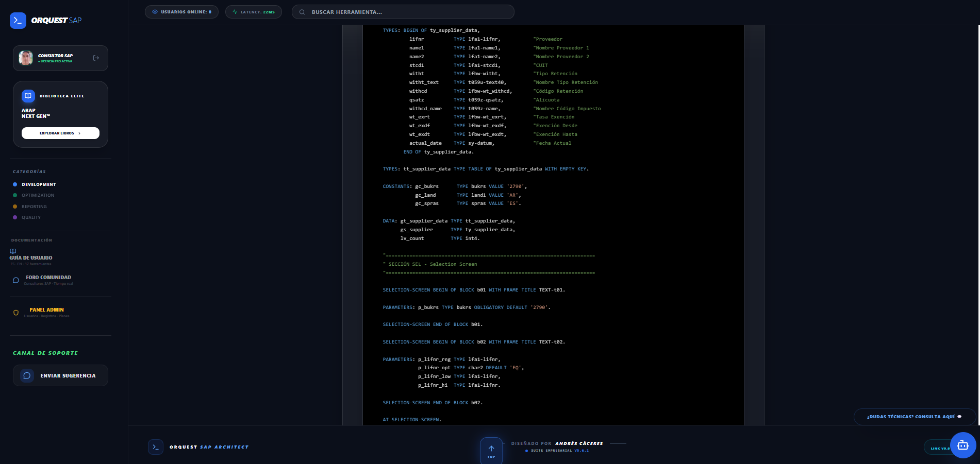Switch to the Optimization category

(37, 195)
